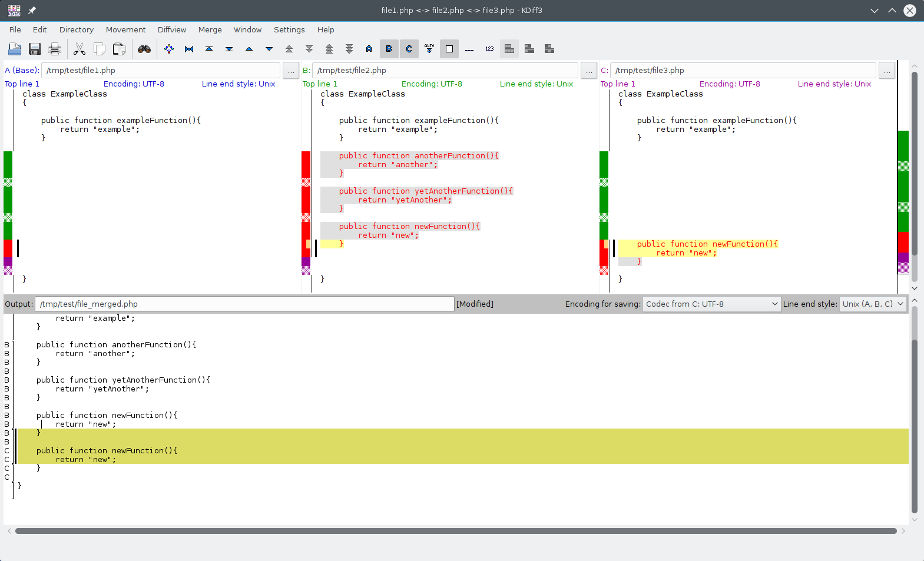
Task: Toggle selection of lines from B
Action: pyautogui.click(x=389, y=49)
